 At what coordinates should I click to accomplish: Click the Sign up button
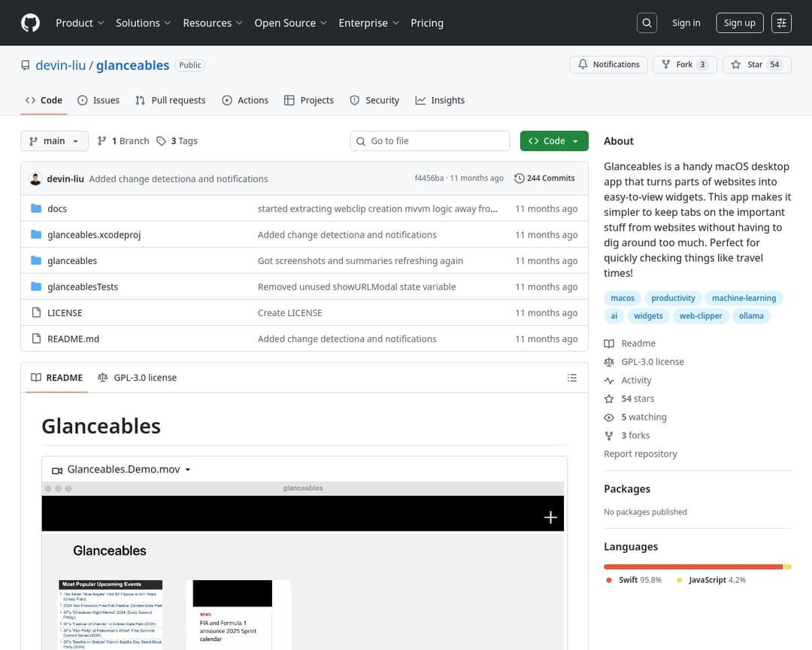739,23
